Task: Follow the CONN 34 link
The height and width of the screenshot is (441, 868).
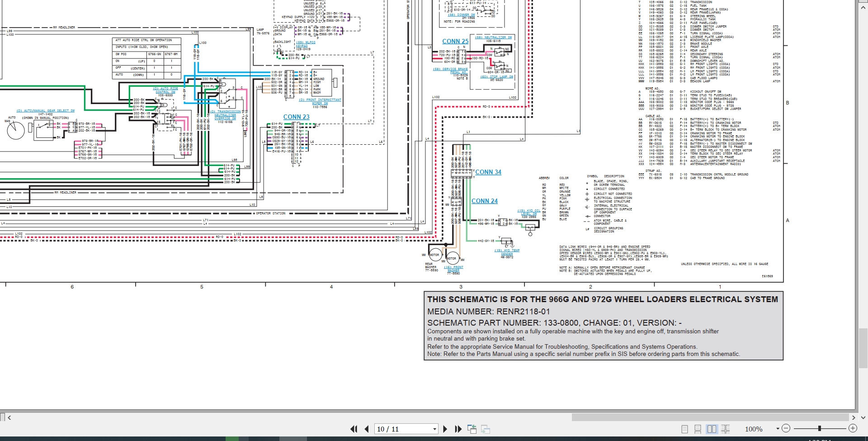Action: tap(488, 172)
